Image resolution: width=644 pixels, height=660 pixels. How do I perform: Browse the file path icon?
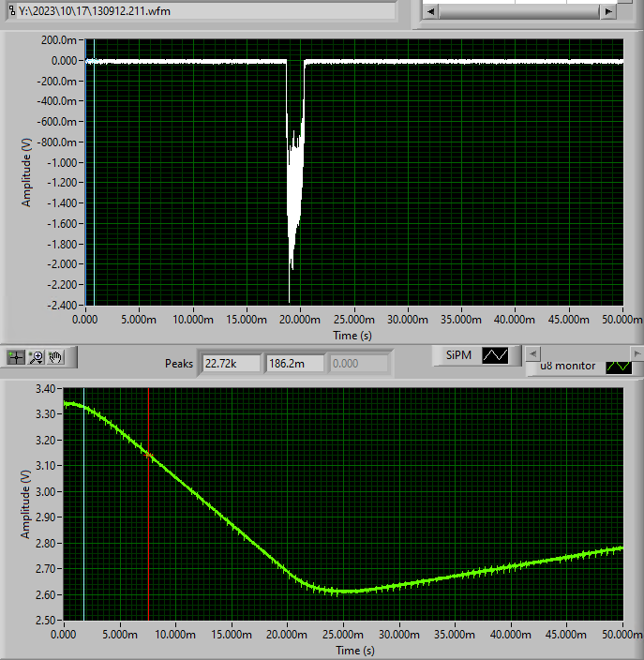coord(11,10)
